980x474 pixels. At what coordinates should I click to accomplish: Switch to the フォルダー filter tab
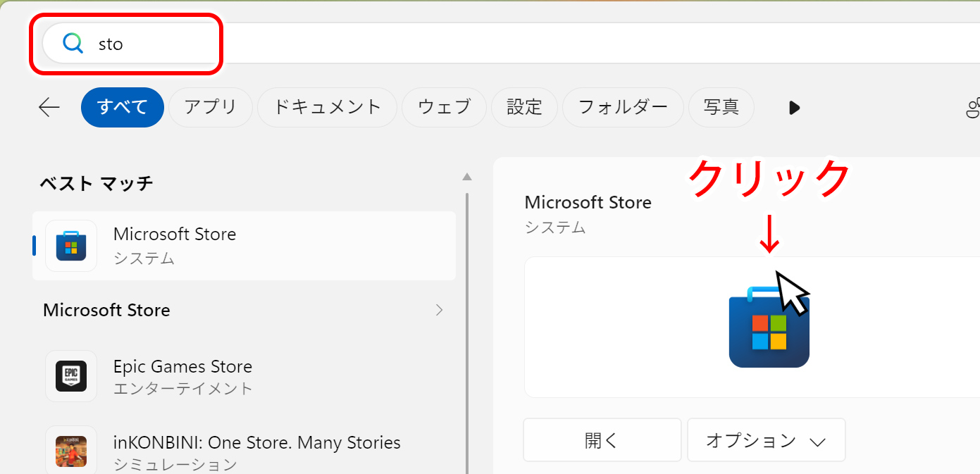tap(623, 107)
